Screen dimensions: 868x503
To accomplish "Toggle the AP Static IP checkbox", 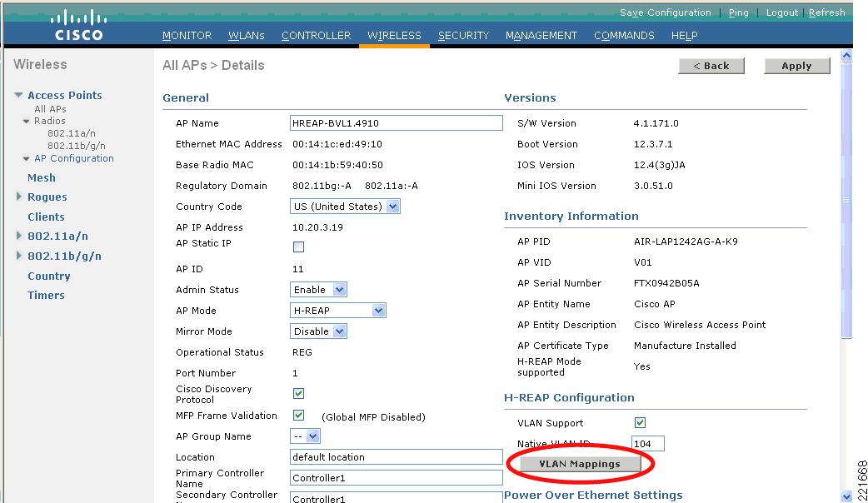I will point(298,247).
